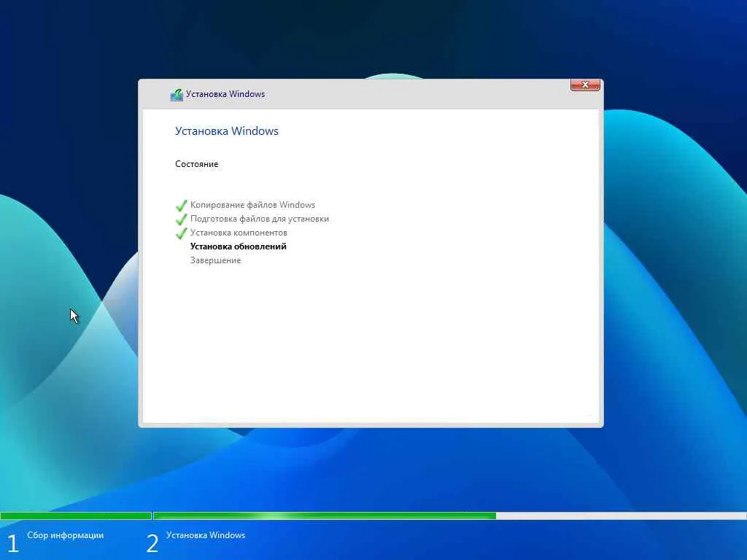The image size is (747, 560).
Task: Select the Копирование файлов Windows step
Action: pyautogui.click(x=252, y=205)
